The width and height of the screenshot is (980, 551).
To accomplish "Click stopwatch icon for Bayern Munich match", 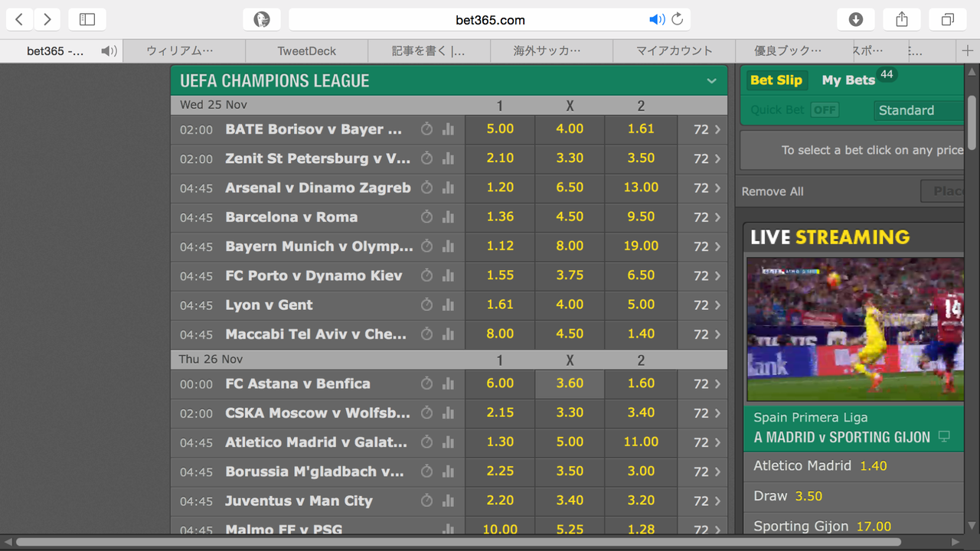I will pyautogui.click(x=427, y=246).
